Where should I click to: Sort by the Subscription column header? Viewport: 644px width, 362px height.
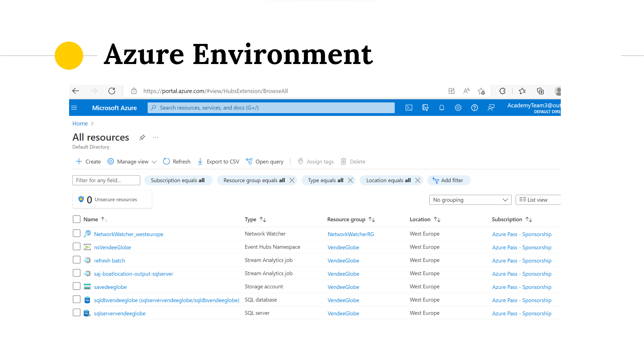click(512, 219)
